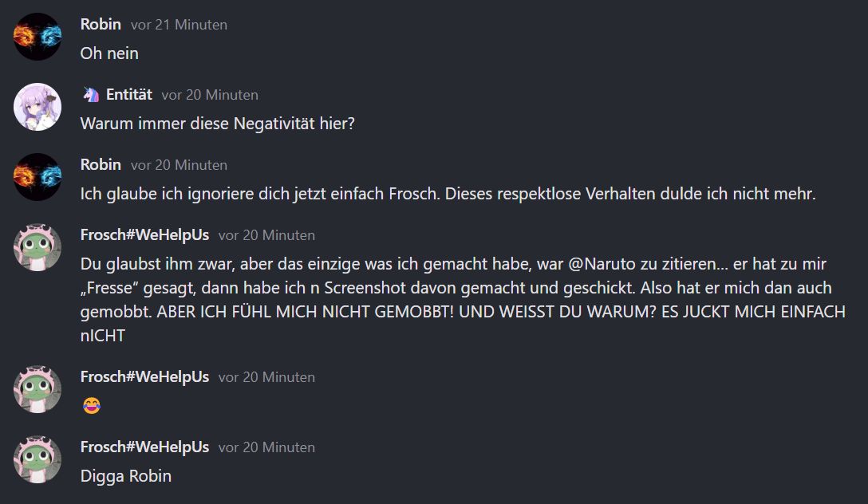Click Frosch#WeHelpUs name above the long message
868x504 pixels.
pyautogui.click(x=144, y=235)
